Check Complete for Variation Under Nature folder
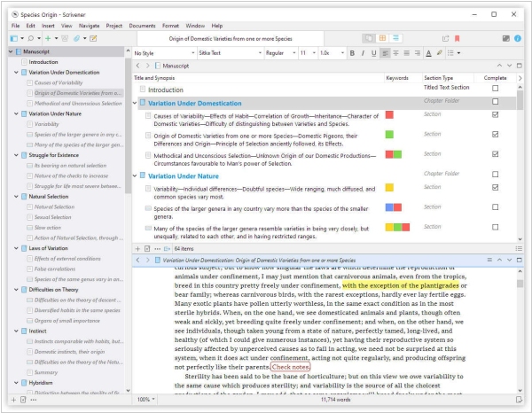 pyautogui.click(x=496, y=175)
